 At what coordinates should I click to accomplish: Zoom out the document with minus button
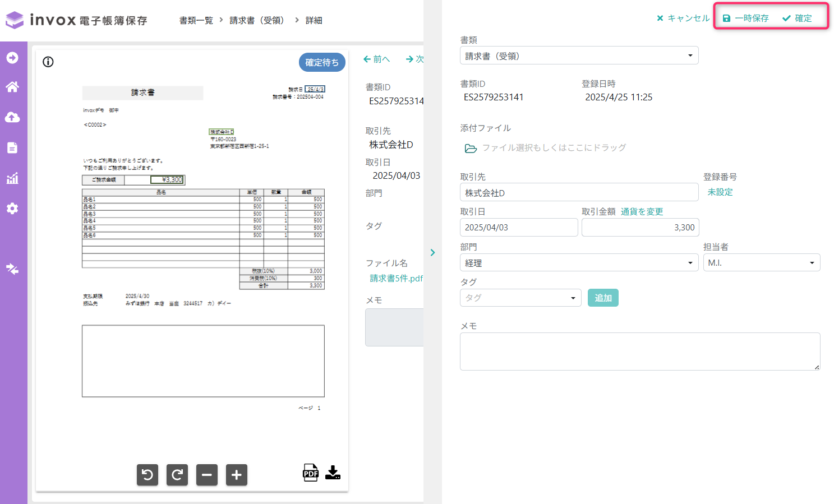[207, 475]
